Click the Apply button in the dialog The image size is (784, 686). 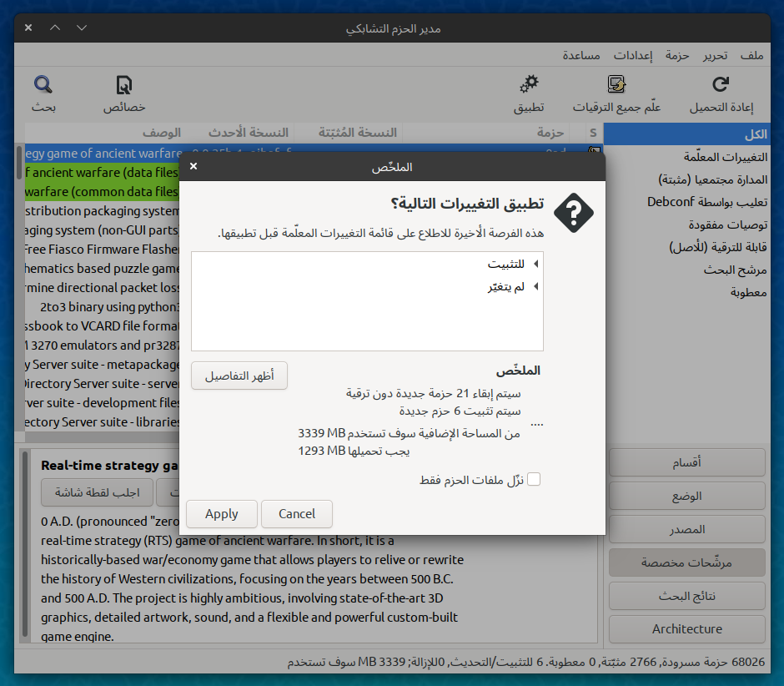click(x=222, y=514)
